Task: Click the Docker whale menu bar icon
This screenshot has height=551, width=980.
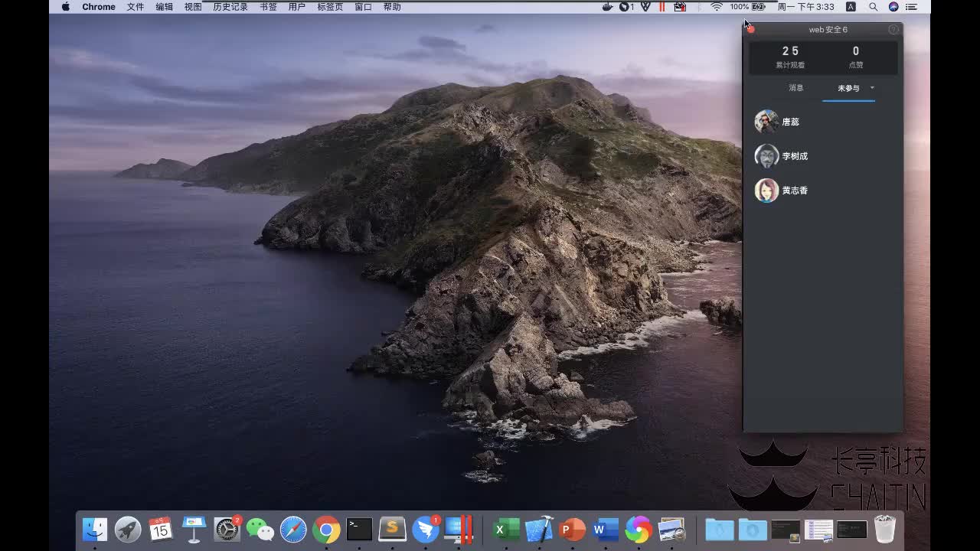Action: pyautogui.click(x=608, y=7)
